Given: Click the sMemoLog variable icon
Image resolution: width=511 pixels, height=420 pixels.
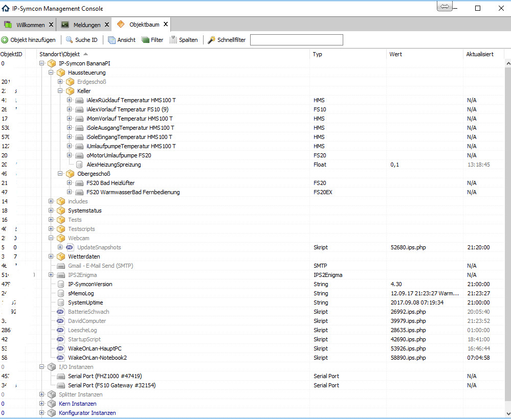Looking at the screenshot, I should tap(61, 294).
